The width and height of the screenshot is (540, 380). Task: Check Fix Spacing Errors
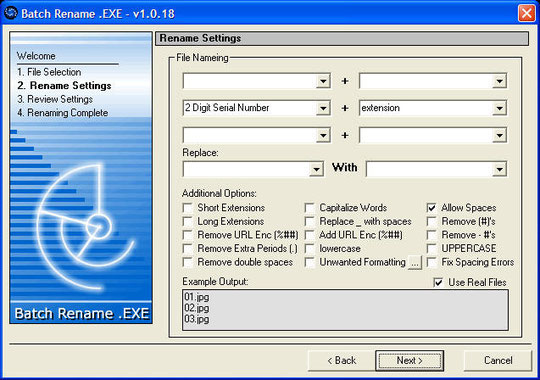pyautogui.click(x=432, y=262)
